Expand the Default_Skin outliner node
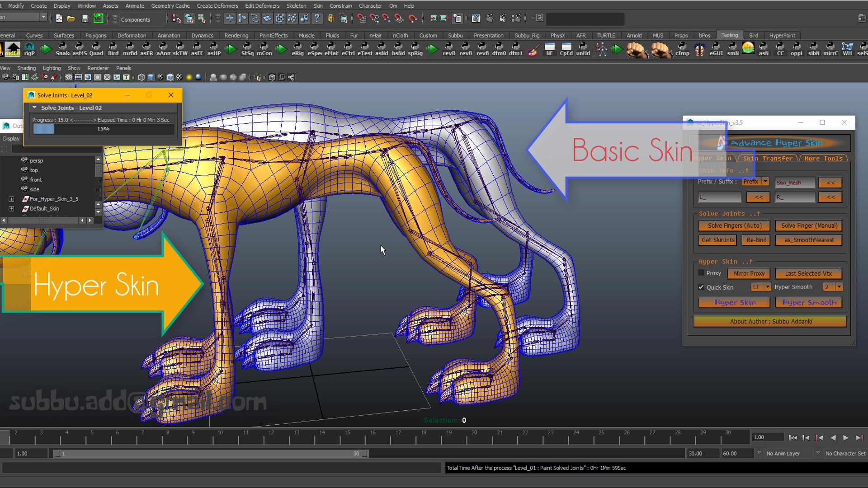 tap(11, 208)
